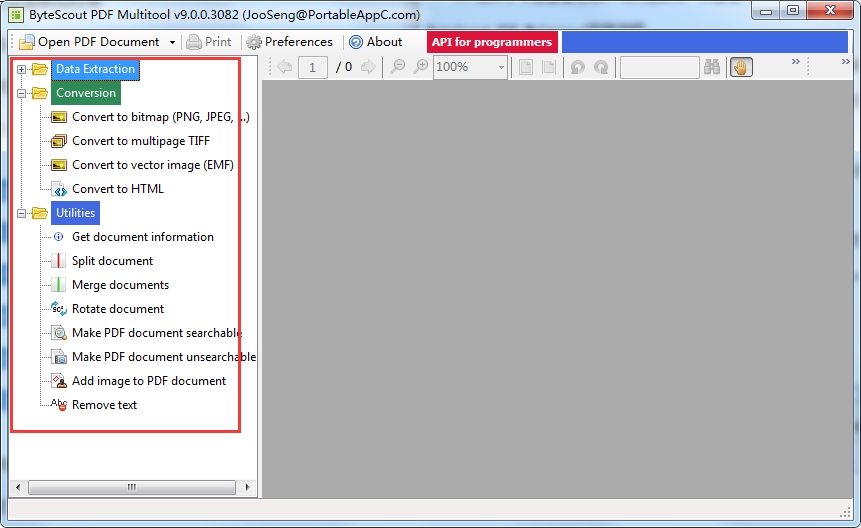Select Make PDF document searchable
The width and height of the screenshot is (861, 528).
point(157,333)
